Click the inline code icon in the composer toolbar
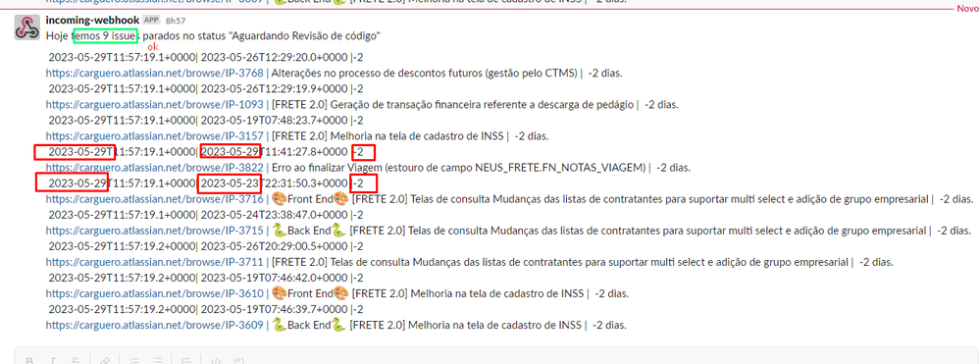Image resolution: width=980 pixels, height=364 pixels. coord(216,360)
